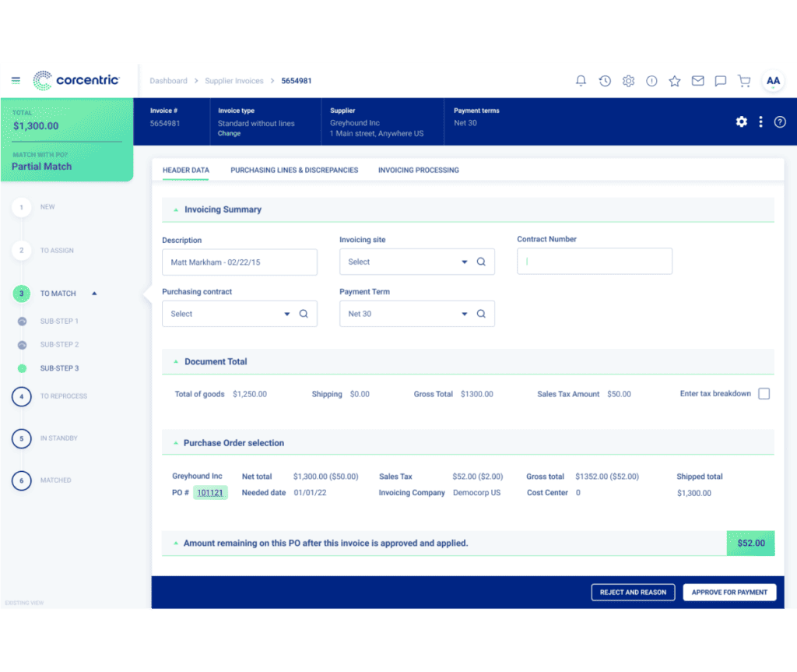The height and width of the screenshot is (672, 797).
Task: Click the favorites star icon
Action: pos(674,81)
